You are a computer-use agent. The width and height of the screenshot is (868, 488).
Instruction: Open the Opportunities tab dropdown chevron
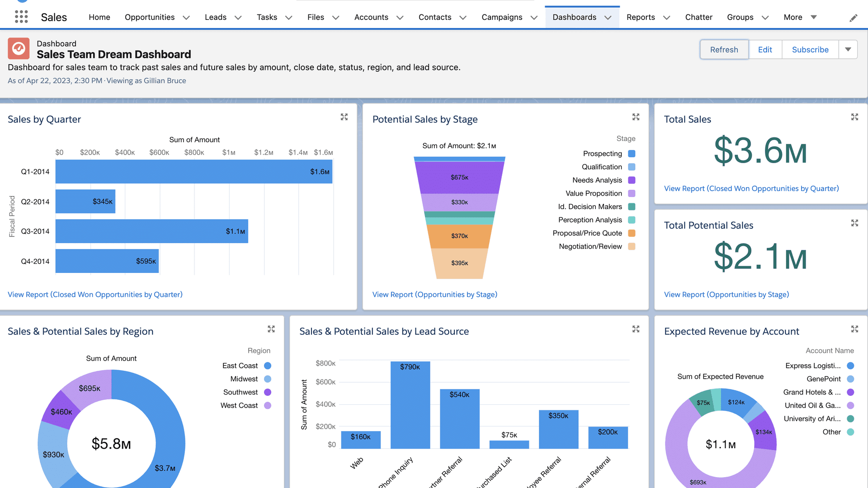[x=186, y=18]
